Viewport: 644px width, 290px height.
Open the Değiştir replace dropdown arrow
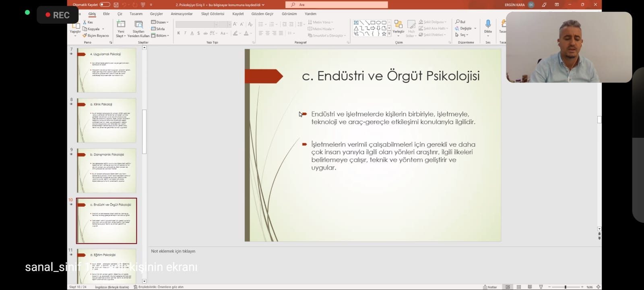475,28
